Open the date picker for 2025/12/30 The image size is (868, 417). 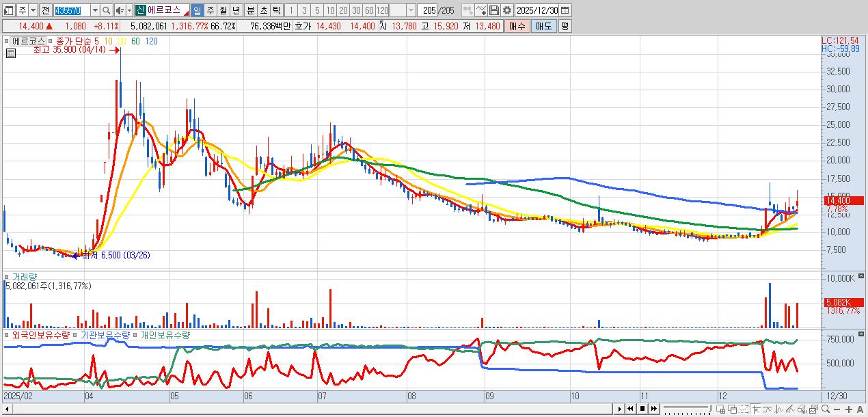(x=565, y=10)
